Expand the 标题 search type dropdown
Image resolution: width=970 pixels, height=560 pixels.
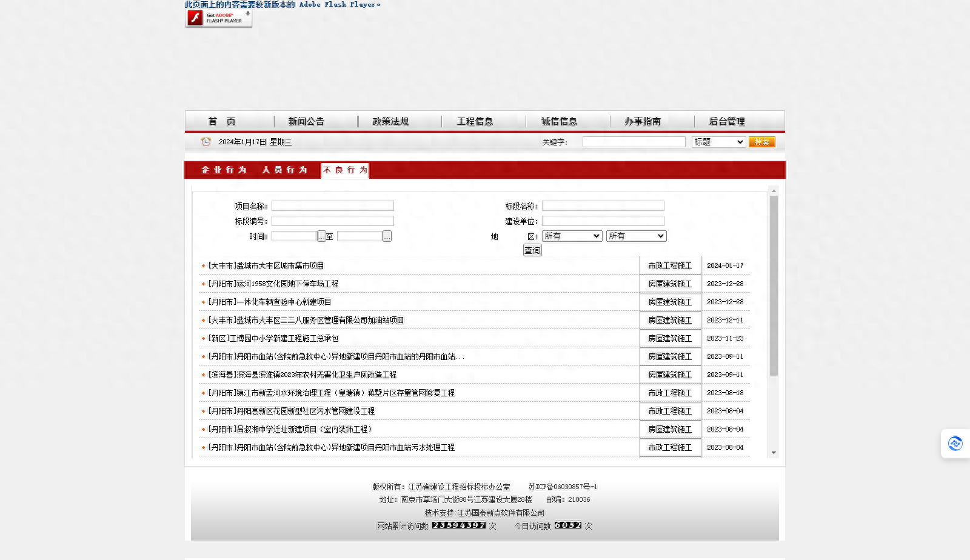tap(718, 142)
